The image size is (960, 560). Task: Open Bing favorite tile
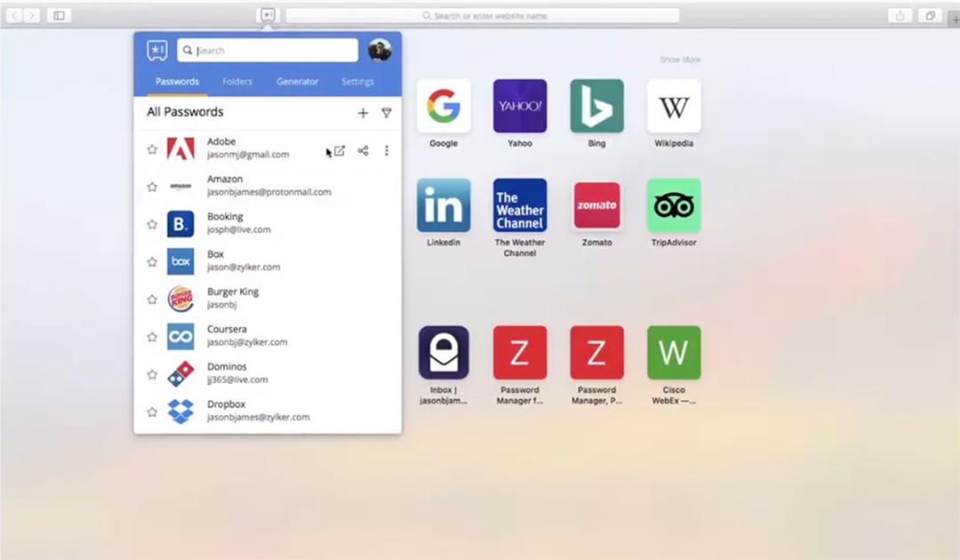point(597,106)
